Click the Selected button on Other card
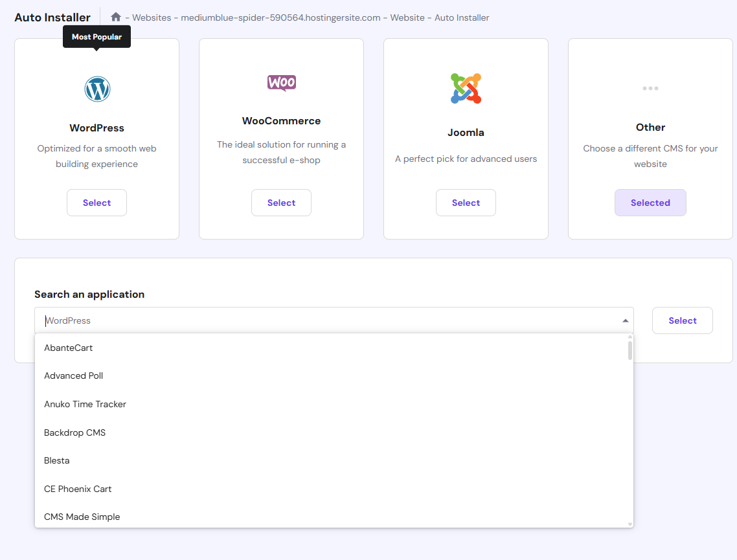This screenshot has height=560, width=737. [x=650, y=203]
